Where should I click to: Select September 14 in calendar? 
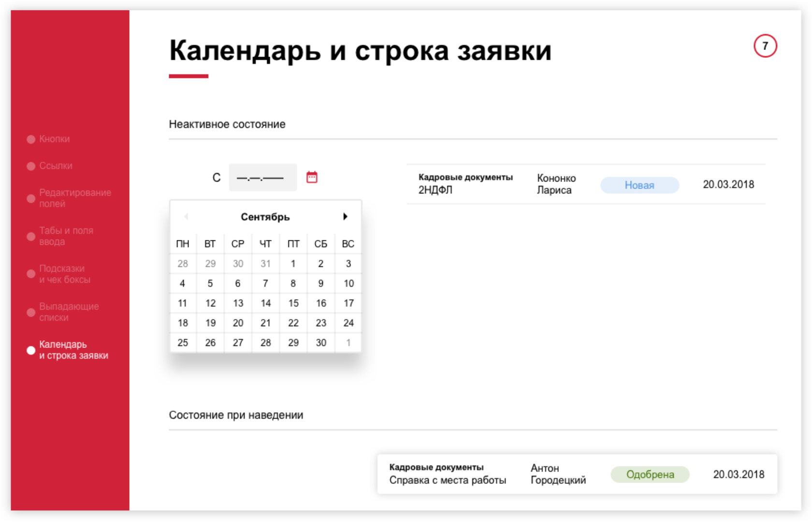pos(265,303)
